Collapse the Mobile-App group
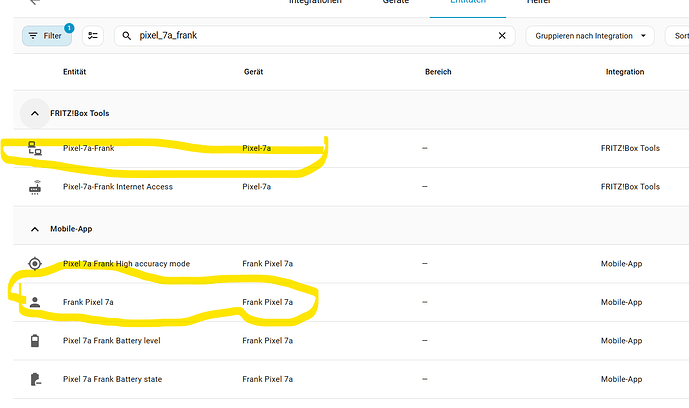 point(35,229)
